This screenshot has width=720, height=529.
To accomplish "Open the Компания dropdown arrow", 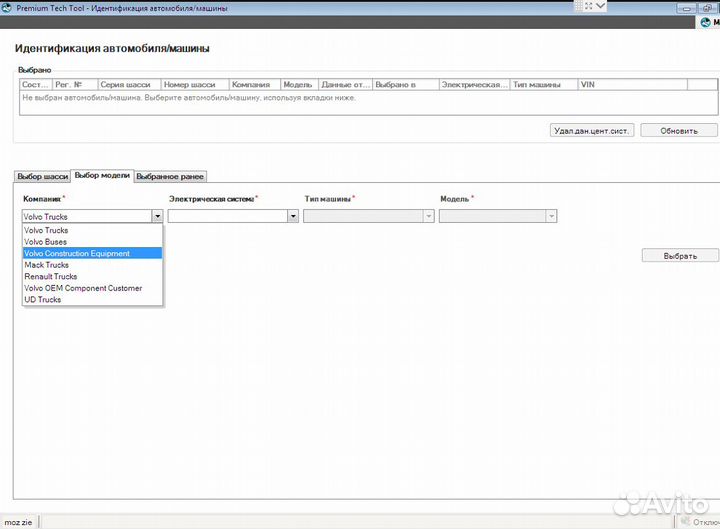I will pyautogui.click(x=158, y=216).
